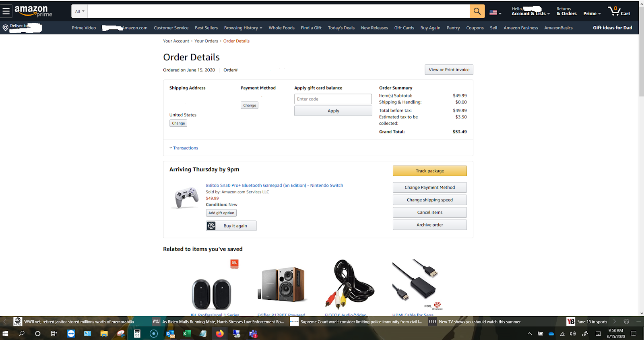Open the Amazon hamburger menu icon

click(6, 11)
